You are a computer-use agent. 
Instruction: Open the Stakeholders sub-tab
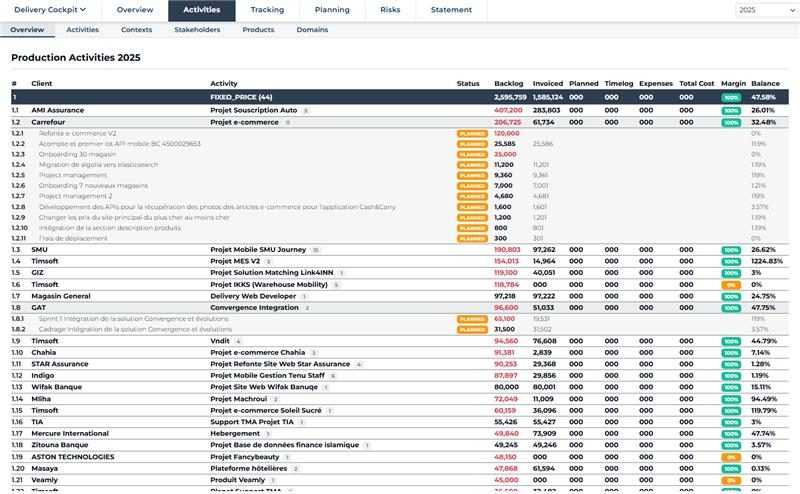click(x=197, y=30)
